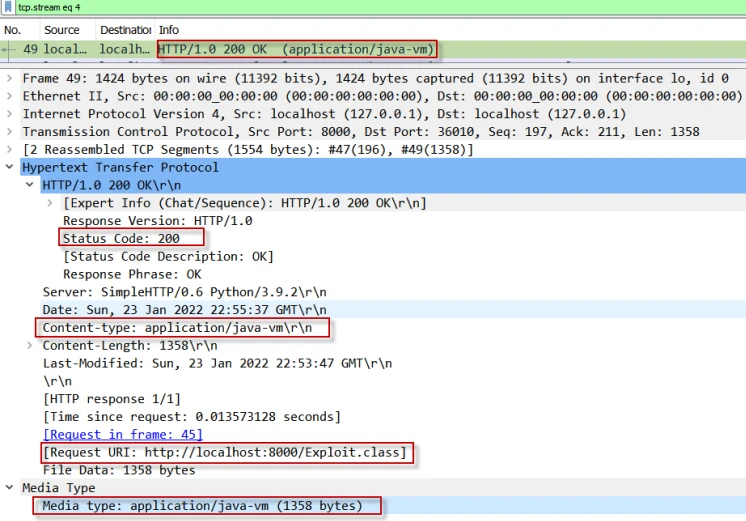Select the Request URI Exploit.class line
Image resolution: width=746 pixels, height=521 pixels.
[225, 453]
